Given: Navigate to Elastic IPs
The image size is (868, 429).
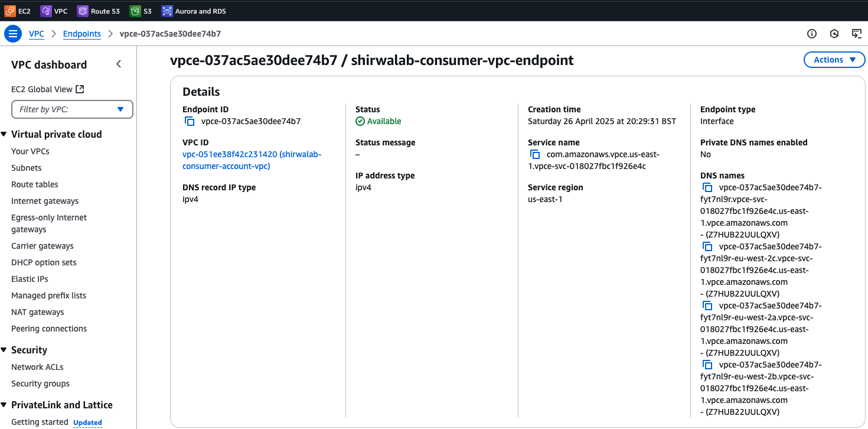Looking at the screenshot, I should click(x=30, y=279).
